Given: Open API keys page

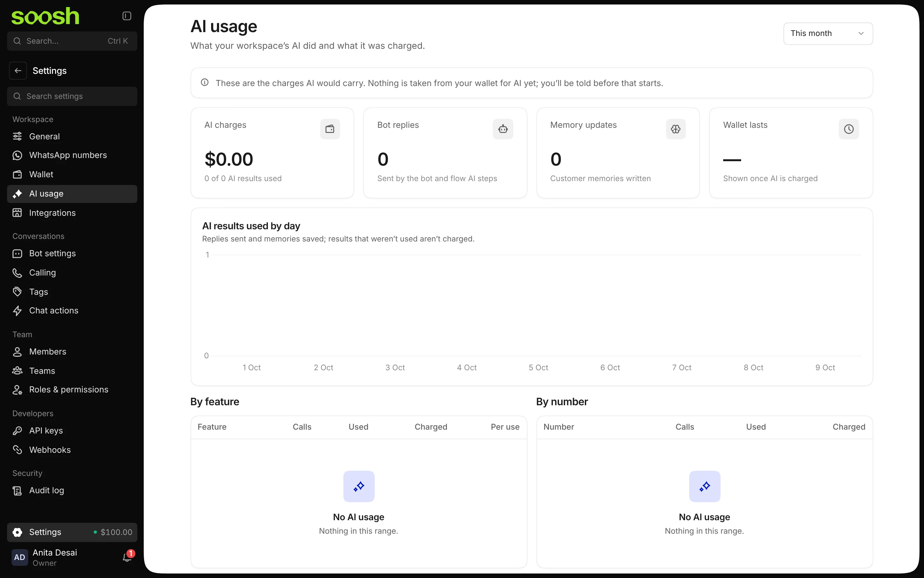Looking at the screenshot, I should click(x=72, y=431).
